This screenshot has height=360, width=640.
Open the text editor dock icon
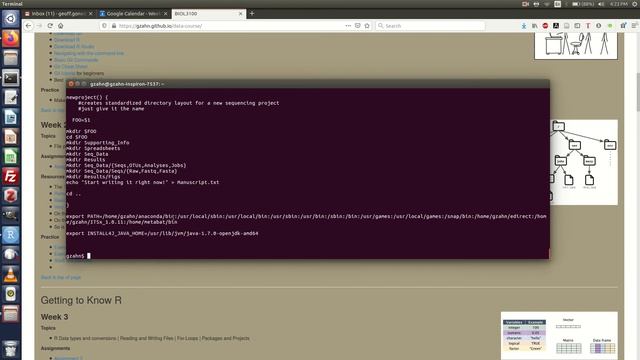point(11,97)
